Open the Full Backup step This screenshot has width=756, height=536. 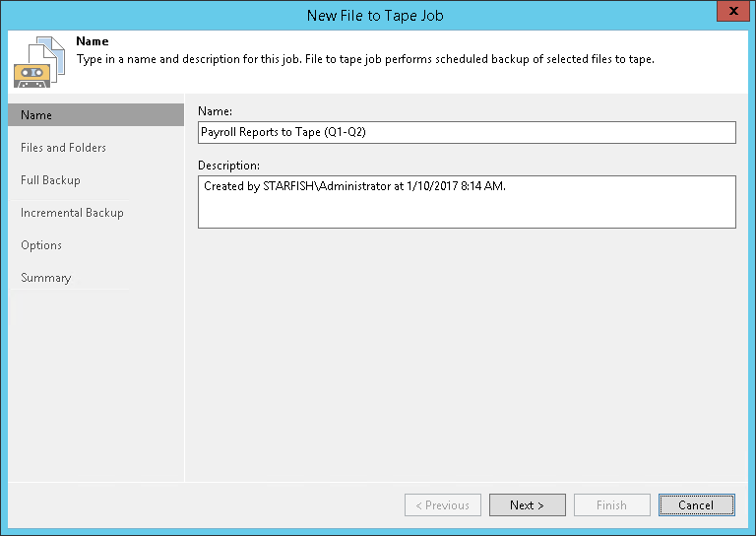point(50,180)
